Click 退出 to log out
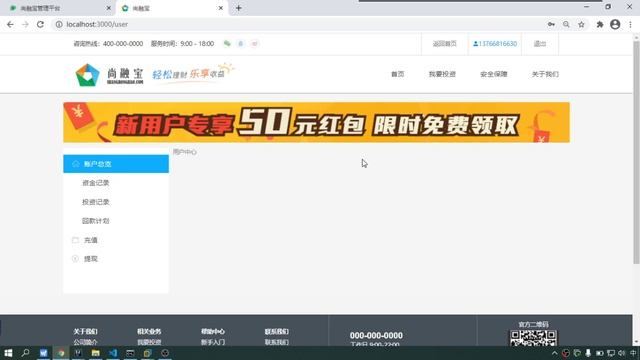The height and width of the screenshot is (360, 640). point(540,44)
